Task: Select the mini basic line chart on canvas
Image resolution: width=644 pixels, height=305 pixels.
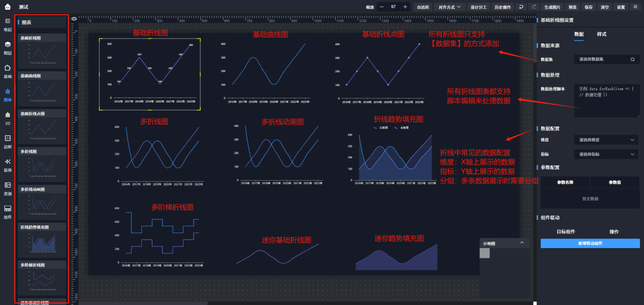Action: pos(278,253)
